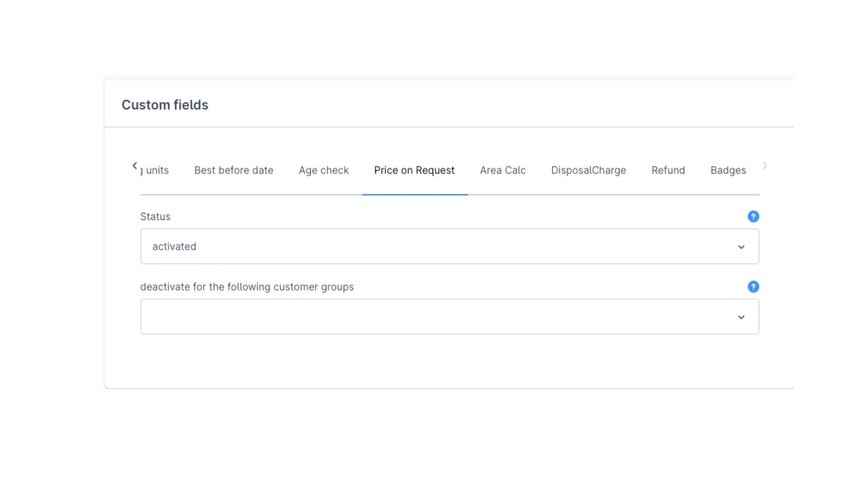The width and height of the screenshot is (868, 488).
Task: Open the Status help tooltip icon
Action: click(x=753, y=216)
